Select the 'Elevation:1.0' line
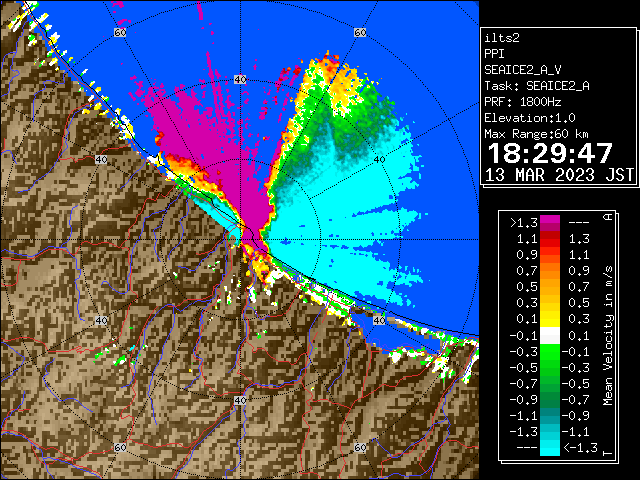This screenshot has width=640, height=480. click(530, 118)
